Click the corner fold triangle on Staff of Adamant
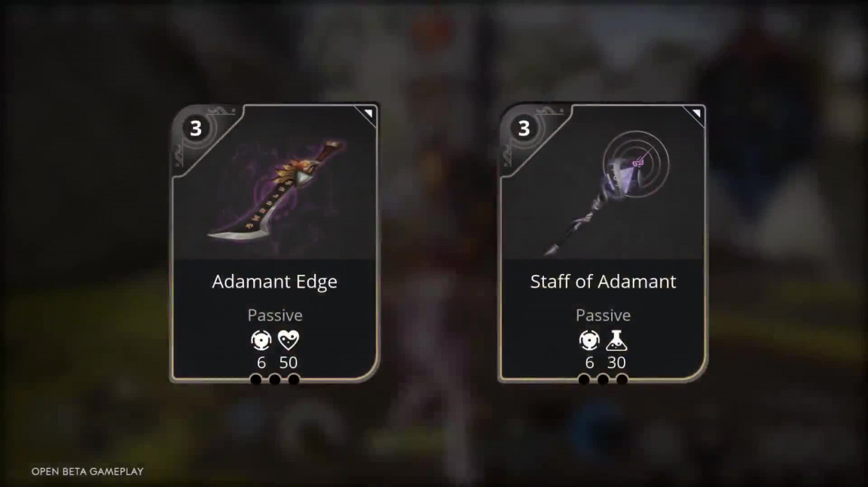 pyautogui.click(x=696, y=114)
